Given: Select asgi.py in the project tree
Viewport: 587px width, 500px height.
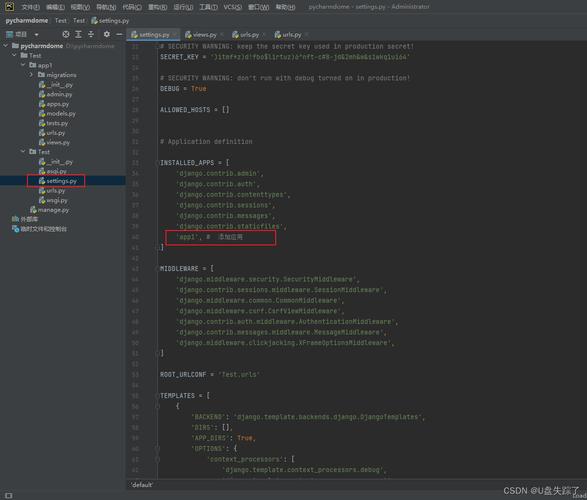Looking at the screenshot, I should click(53, 171).
